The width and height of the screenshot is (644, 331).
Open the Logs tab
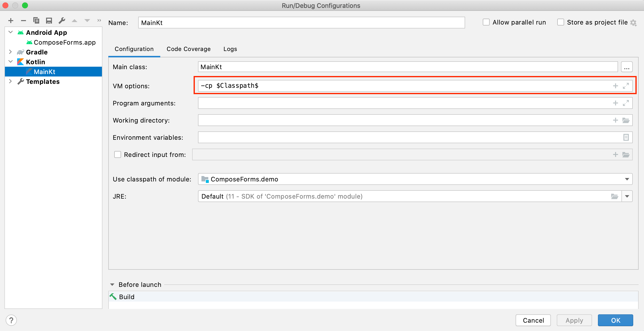coord(230,49)
